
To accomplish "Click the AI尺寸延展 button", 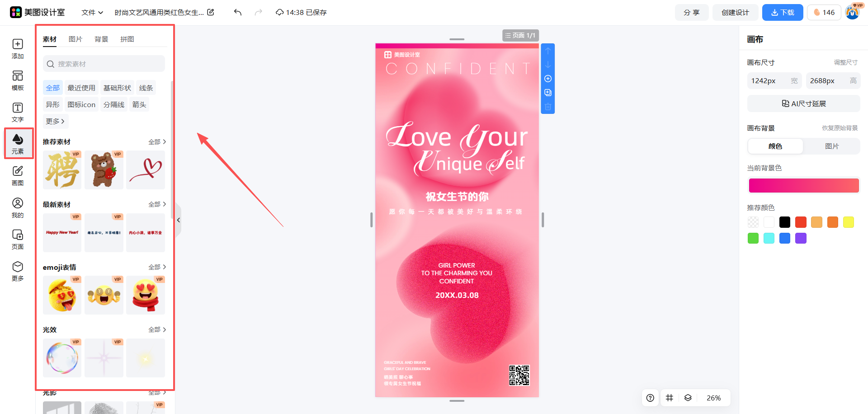I will click(803, 103).
